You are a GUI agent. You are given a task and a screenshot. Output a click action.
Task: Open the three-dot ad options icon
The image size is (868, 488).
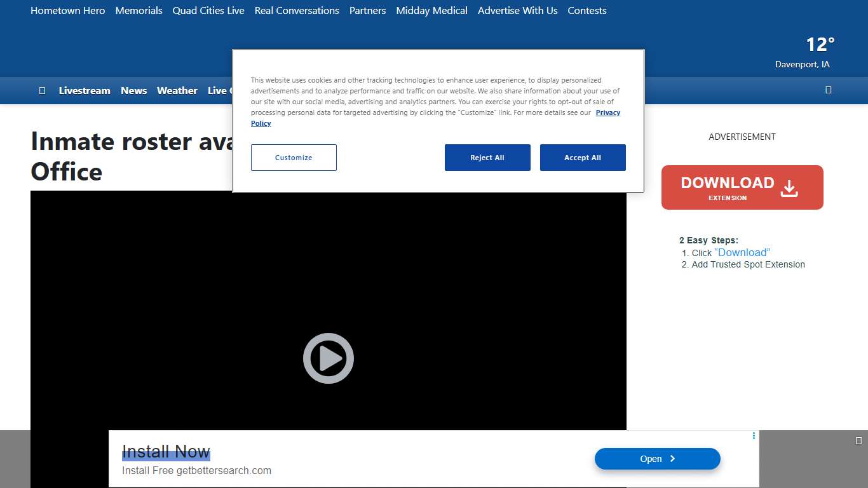[754, 436]
